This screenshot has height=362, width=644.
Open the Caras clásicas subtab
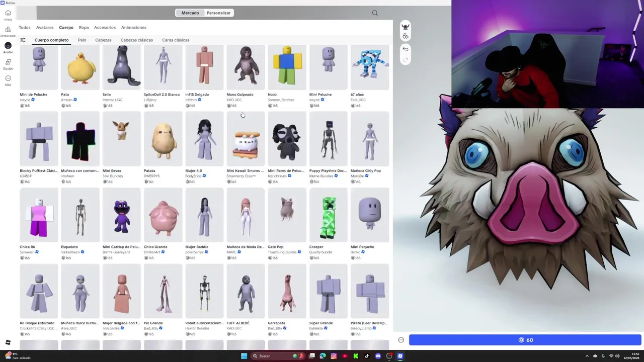coord(176,40)
